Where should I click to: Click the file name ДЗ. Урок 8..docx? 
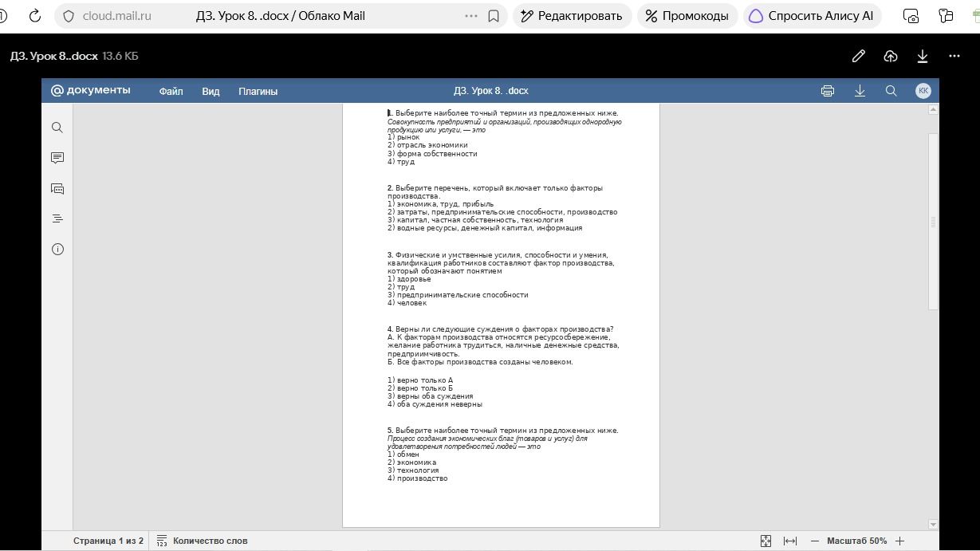coord(54,56)
